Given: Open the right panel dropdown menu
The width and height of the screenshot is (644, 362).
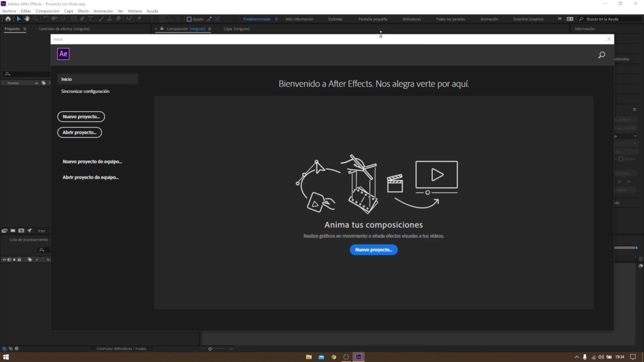Looking at the screenshot, I should point(635,136).
